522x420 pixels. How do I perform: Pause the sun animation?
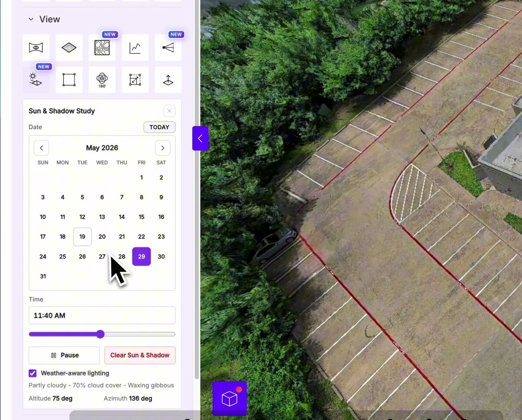[64, 355]
